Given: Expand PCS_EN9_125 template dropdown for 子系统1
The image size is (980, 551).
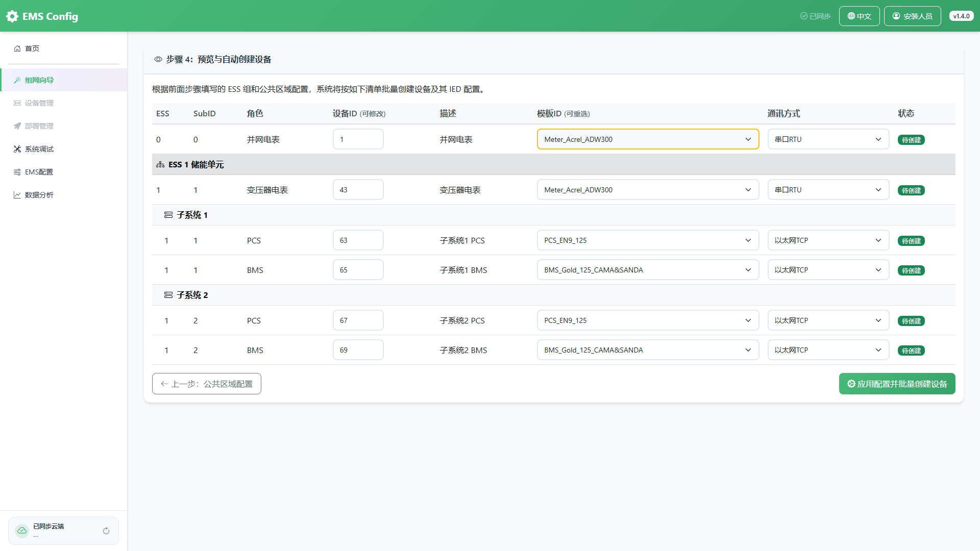Looking at the screenshot, I should tap(648, 240).
